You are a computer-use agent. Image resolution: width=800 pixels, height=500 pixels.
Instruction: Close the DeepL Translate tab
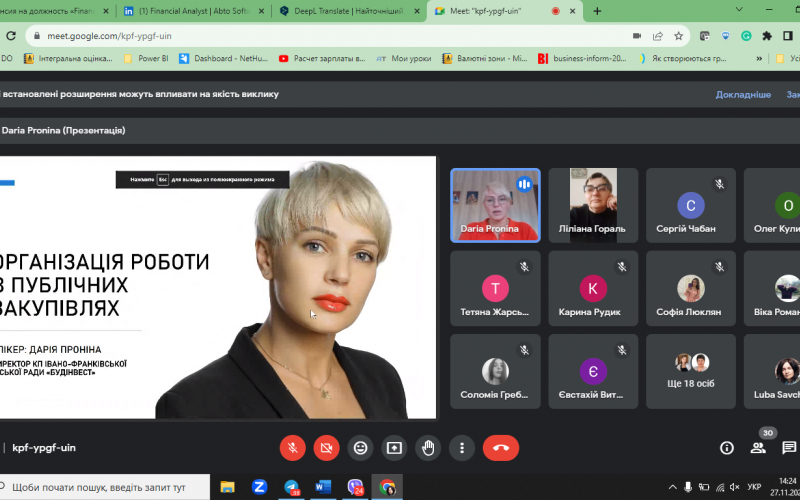pos(416,11)
